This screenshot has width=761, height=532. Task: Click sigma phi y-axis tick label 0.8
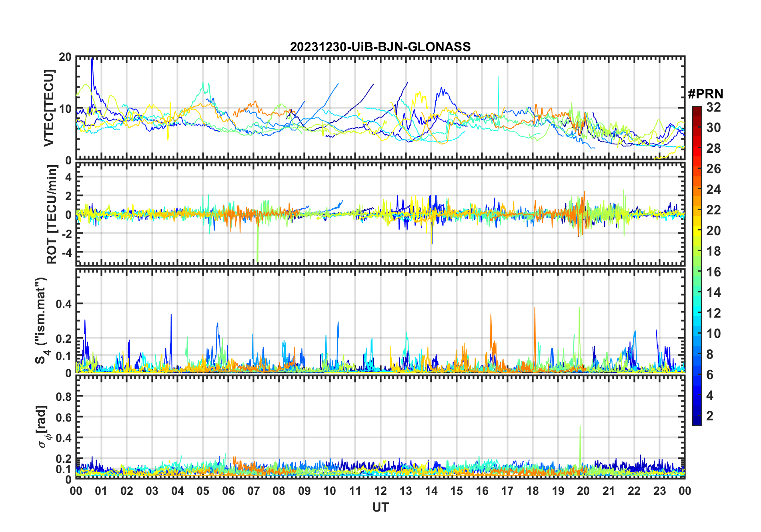coord(64,396)
